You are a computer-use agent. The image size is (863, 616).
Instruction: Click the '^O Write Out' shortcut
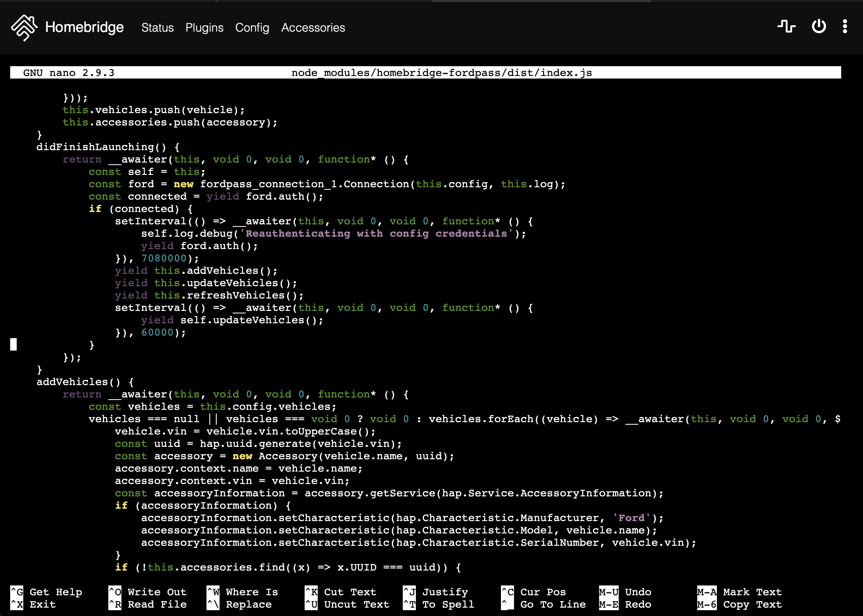[x=148, y=592]
